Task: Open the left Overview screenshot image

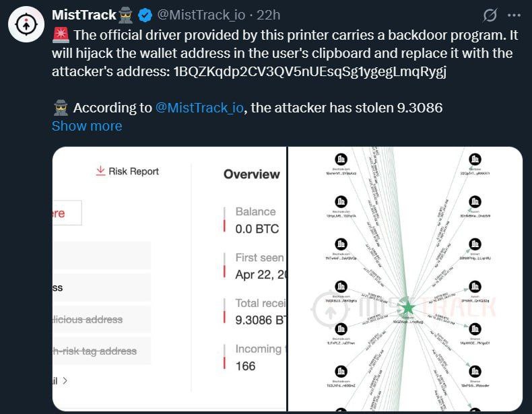Action: click(x=169, y=279)
